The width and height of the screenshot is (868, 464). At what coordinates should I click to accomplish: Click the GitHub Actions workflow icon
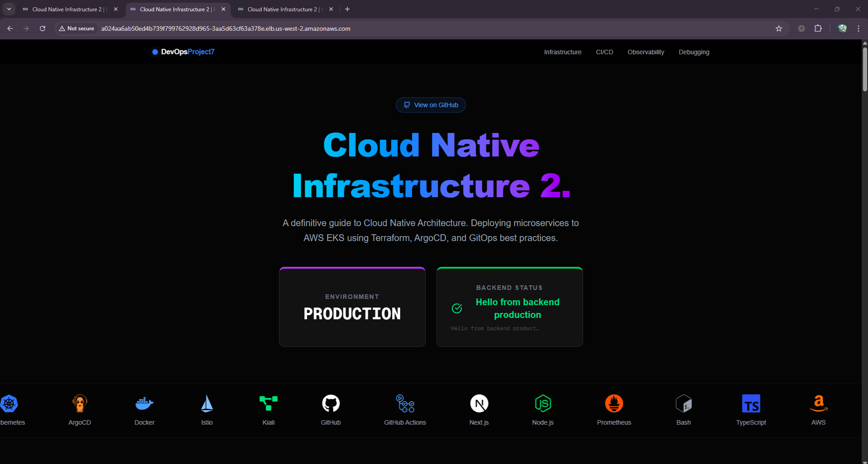pyautogui.click(x=404, y=403)
